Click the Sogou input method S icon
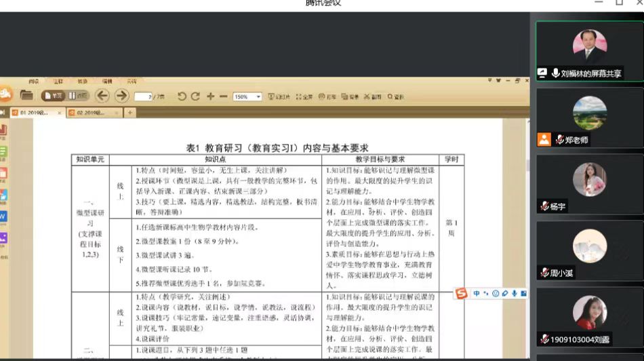This screenshot has height=361, width=644. tap(462, 293)
